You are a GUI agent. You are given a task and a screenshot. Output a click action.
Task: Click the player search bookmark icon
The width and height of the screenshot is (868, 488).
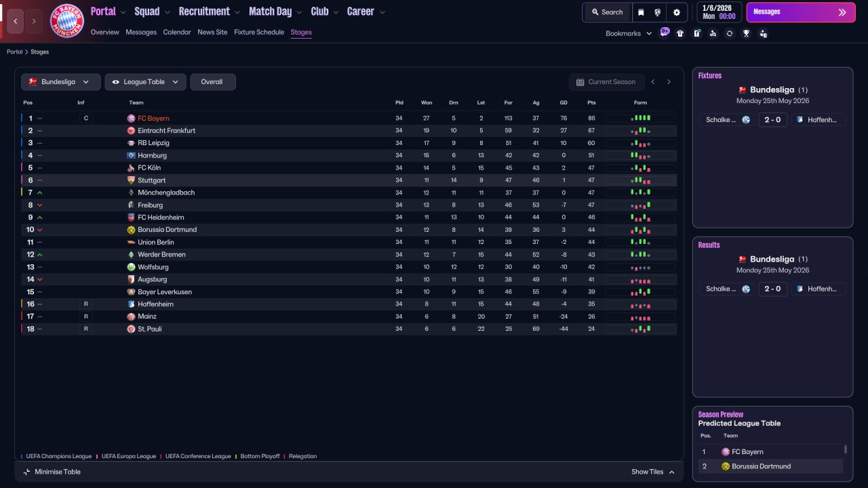[x=713, y=33]
